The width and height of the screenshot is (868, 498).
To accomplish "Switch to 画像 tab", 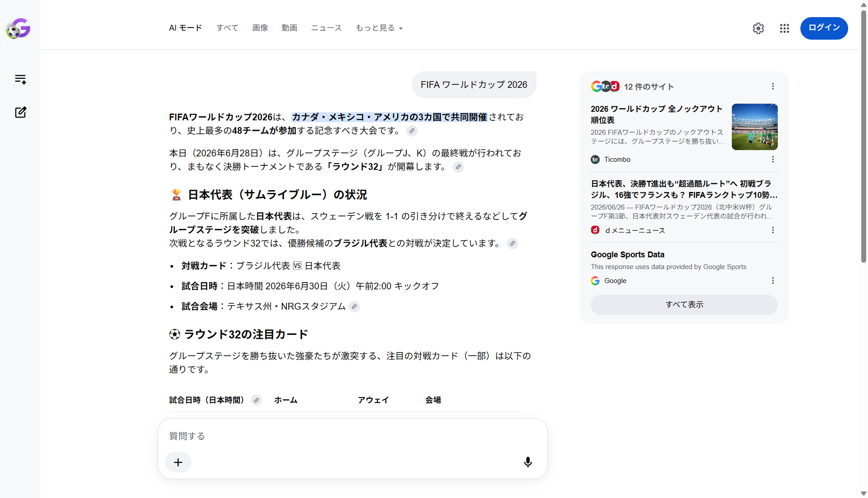I will point(260,28).
